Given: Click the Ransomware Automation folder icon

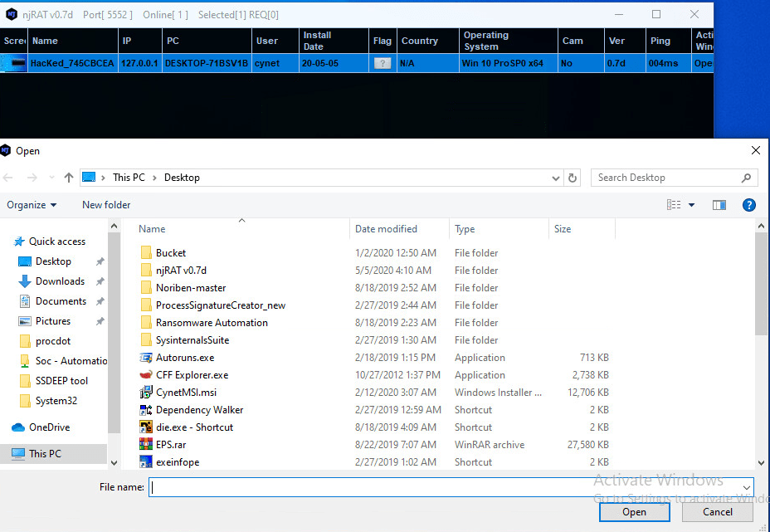Looking at the screenshot, I should 146,323.
